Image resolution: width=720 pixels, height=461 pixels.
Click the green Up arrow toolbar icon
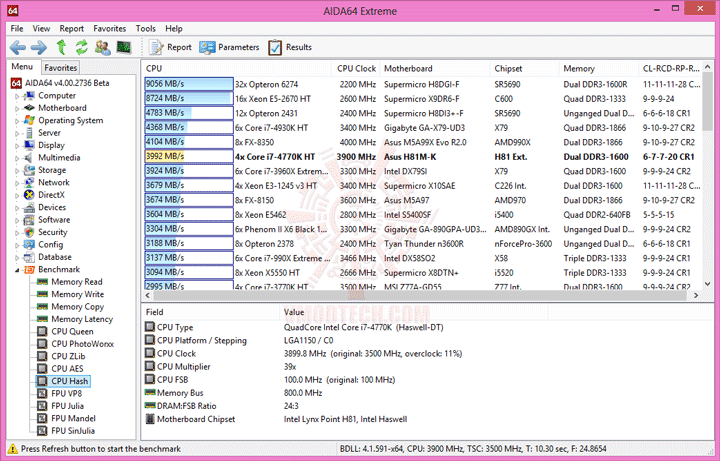[61, 47]
